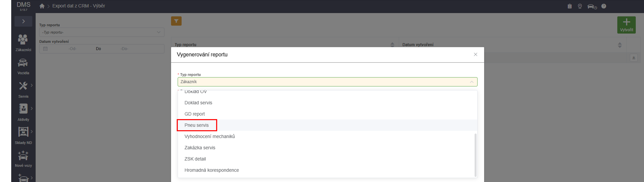This screenshot has width=644, height=182.
Task: Expand the sidebar with chevron button
Action: point(23,21)
